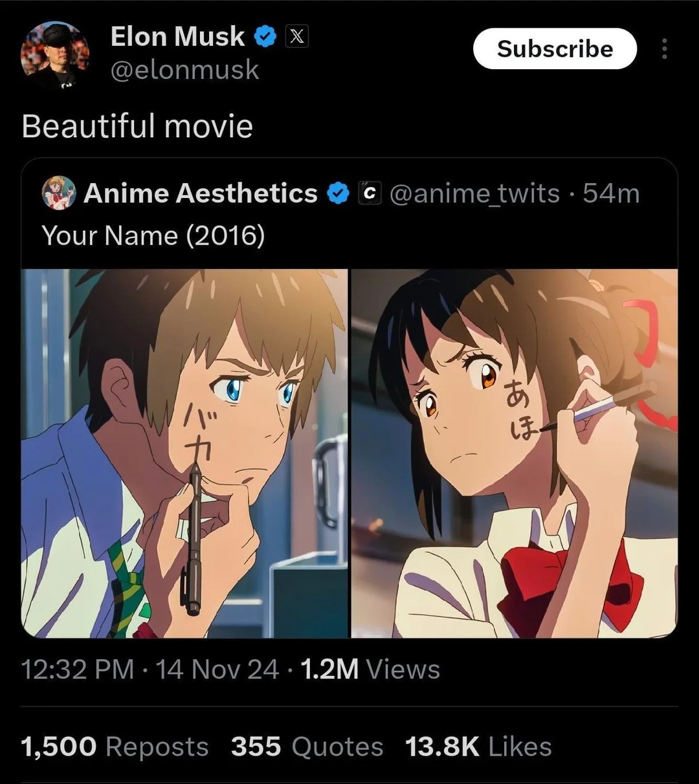699x784 pixels.
Task: Open the profile avatar next to @elonmusk
Action: pyautogui.click(x=55, y=55)
